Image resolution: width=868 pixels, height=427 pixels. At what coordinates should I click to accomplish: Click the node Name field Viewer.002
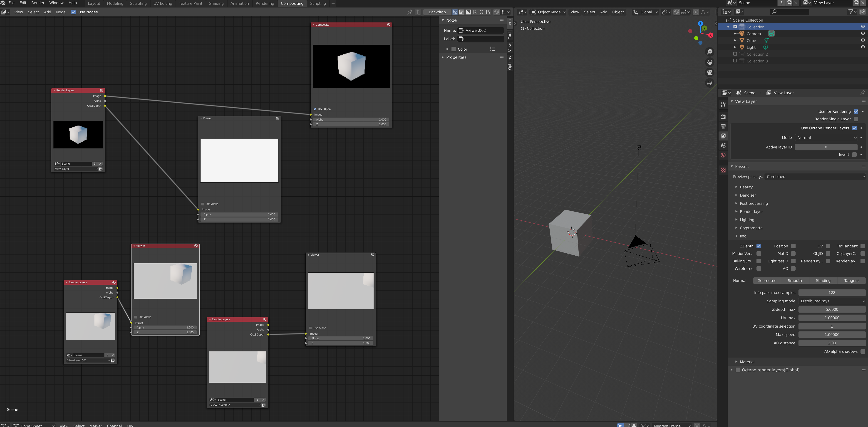[481, 30]
